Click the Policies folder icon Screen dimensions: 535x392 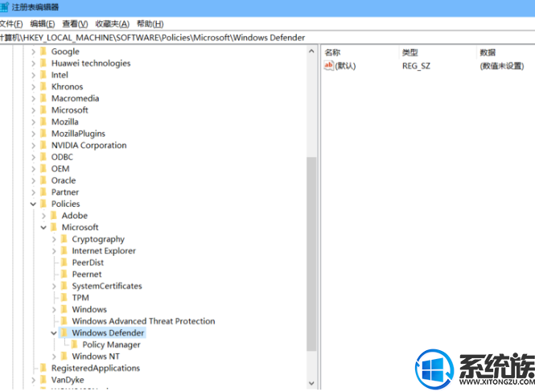click(x=43, y=204)
